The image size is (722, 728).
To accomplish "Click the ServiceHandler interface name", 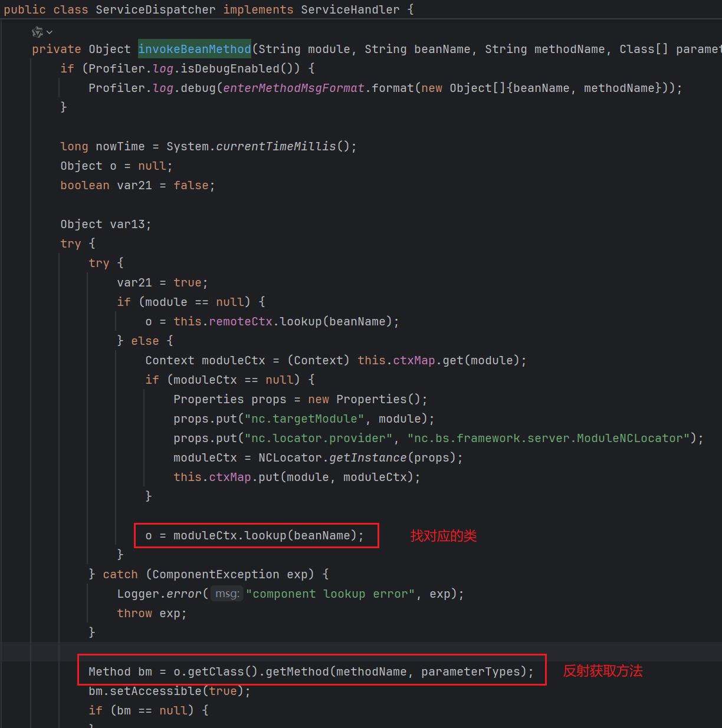I will (350, 9).
